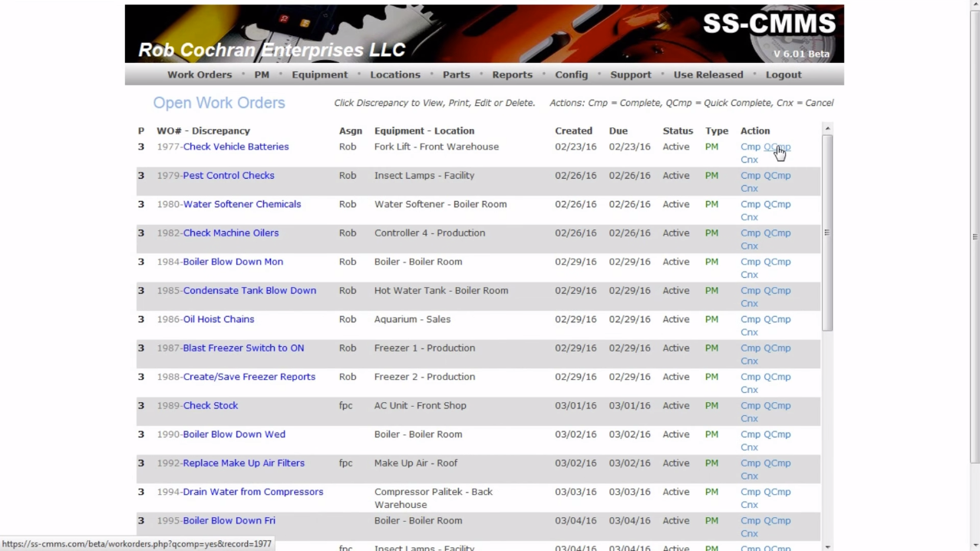Open the Equipment menu
The width and height of the screenshot is (980, 551).
[x=320, y=74]
